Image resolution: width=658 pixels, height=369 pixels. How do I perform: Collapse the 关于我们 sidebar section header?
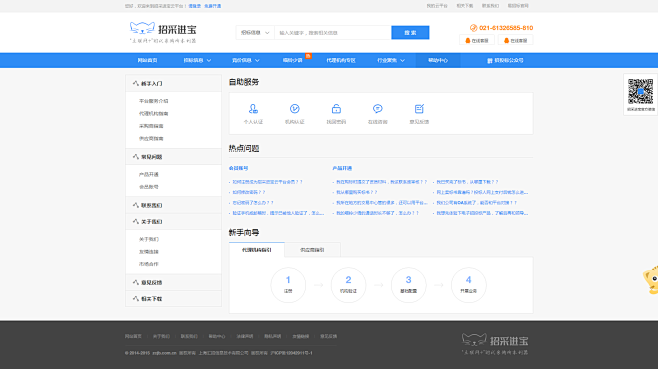coord(173,222)
